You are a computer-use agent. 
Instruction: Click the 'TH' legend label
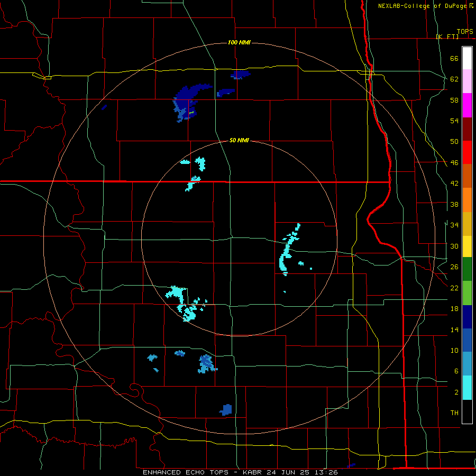[454, 413]
